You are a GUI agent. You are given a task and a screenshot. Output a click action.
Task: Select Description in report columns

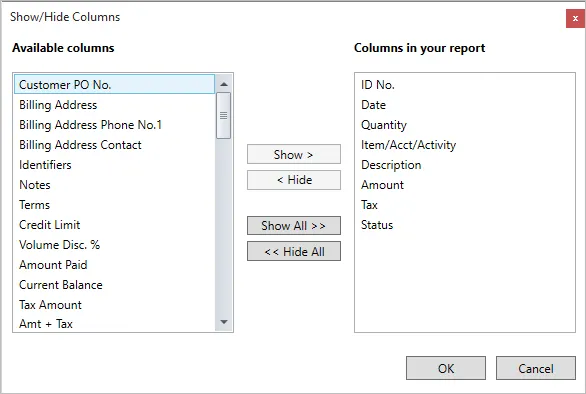[x=465, y=164]
